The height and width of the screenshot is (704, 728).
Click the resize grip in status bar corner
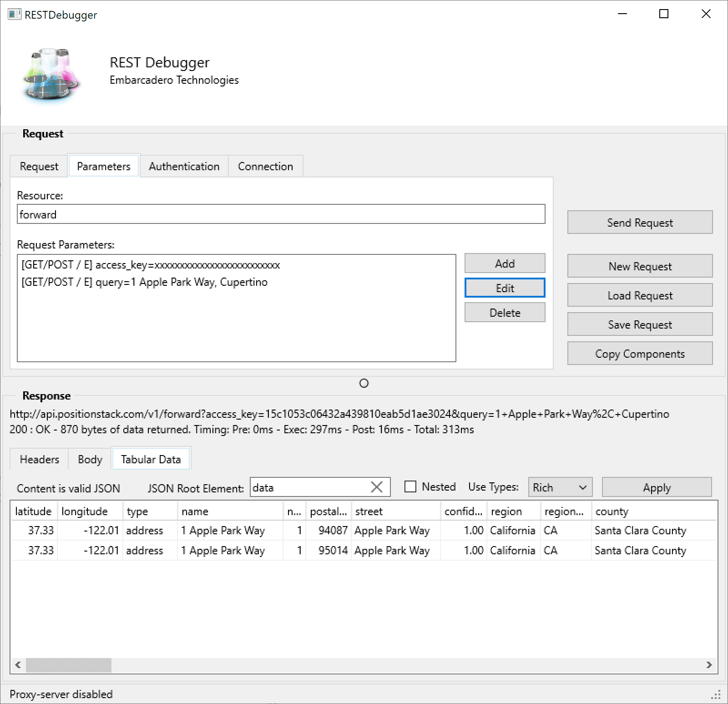pyautogui.click(x=716, y=694)
